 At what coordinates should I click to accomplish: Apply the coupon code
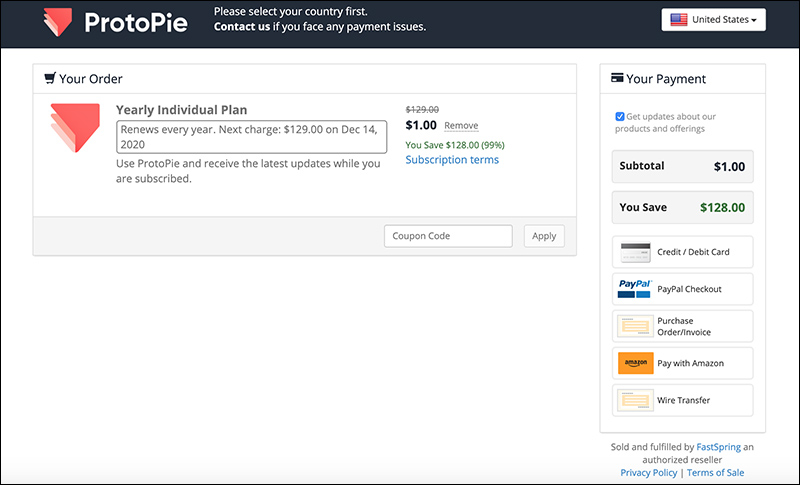pyautogui.click(x=544, y=236)
